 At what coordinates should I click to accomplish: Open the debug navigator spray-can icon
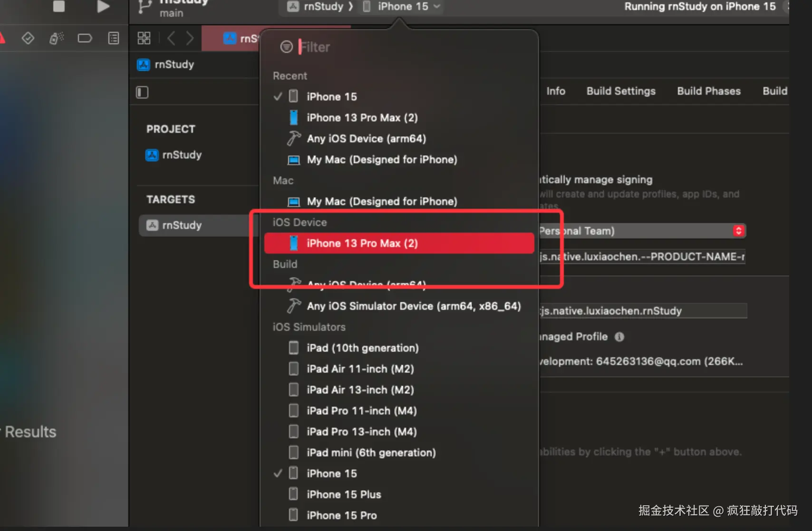click(57, 38)
